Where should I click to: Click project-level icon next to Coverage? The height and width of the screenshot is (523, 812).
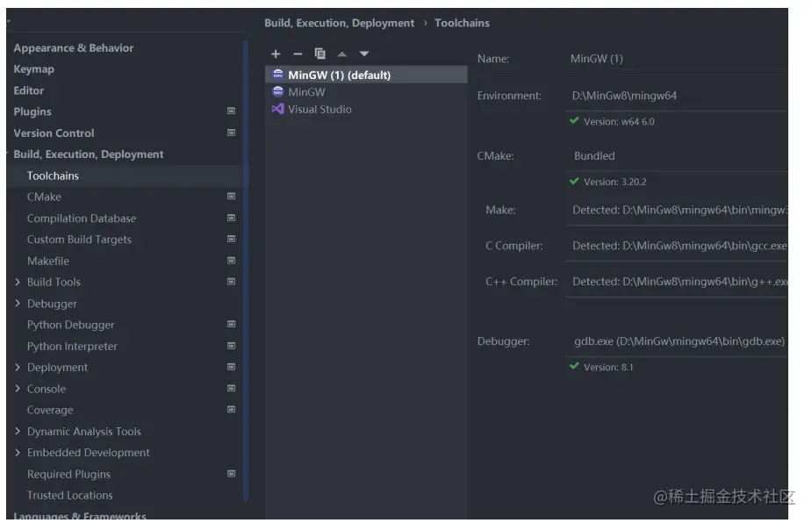tap(232, 410)
